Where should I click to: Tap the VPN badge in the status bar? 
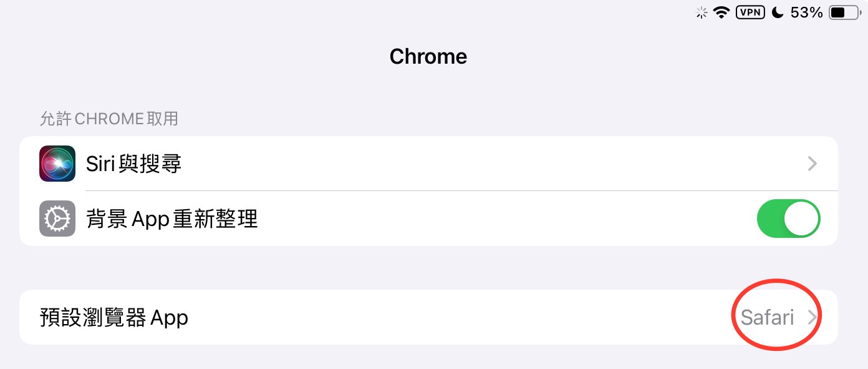750,12
